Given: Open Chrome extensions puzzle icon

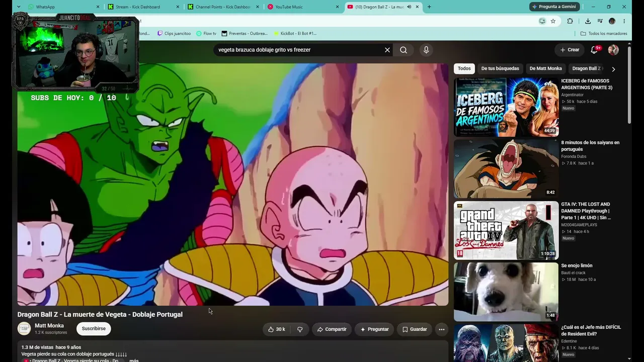Looking at the screenshot, I should (x=570, y=21).
